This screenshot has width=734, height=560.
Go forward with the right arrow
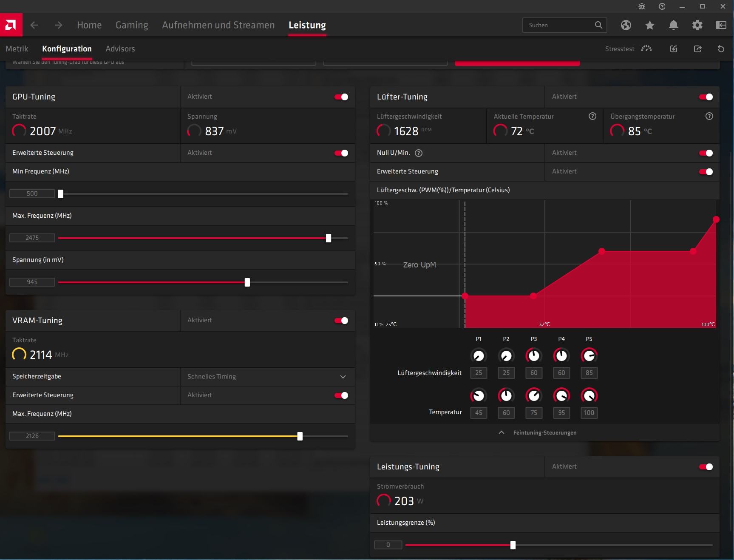pyautogui.click(x=58, y=25)
